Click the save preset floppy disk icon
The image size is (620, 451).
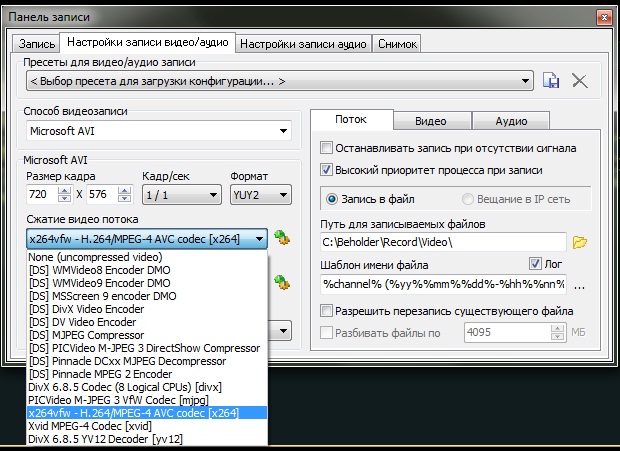coord(551,80)
